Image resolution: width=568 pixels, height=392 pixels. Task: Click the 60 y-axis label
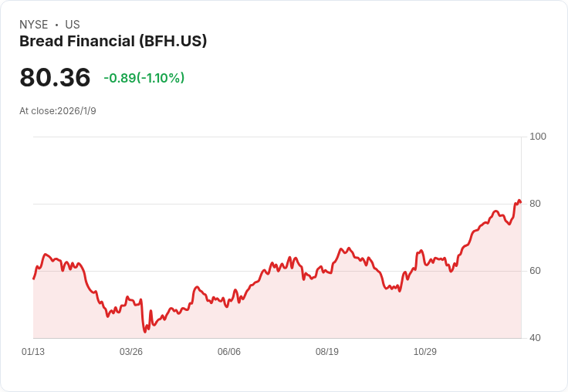point(535,271)
